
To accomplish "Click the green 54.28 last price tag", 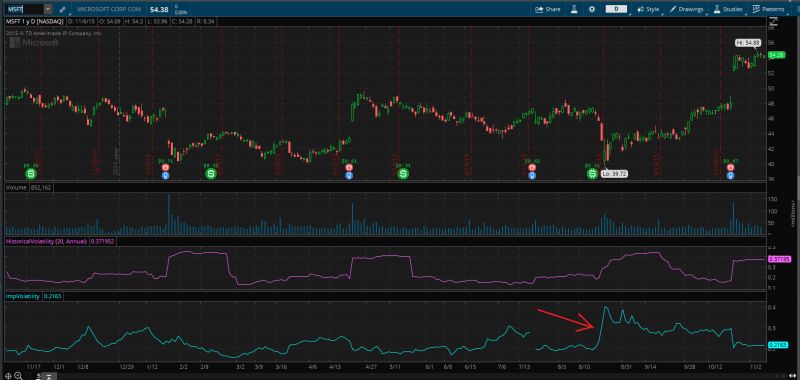I will pos(777,55).
